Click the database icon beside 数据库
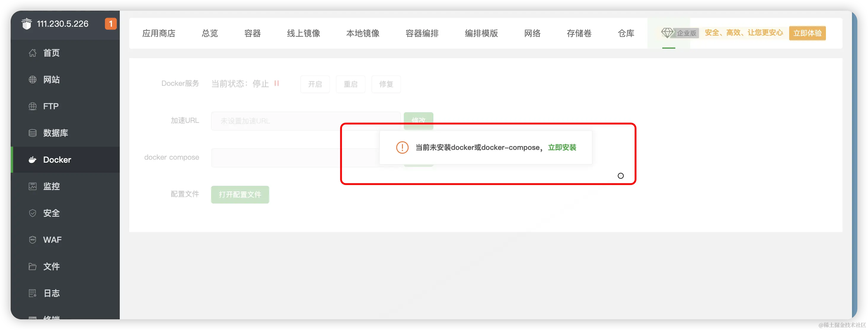This screenshot has width=868, height=330. click(x=32, y=133)
